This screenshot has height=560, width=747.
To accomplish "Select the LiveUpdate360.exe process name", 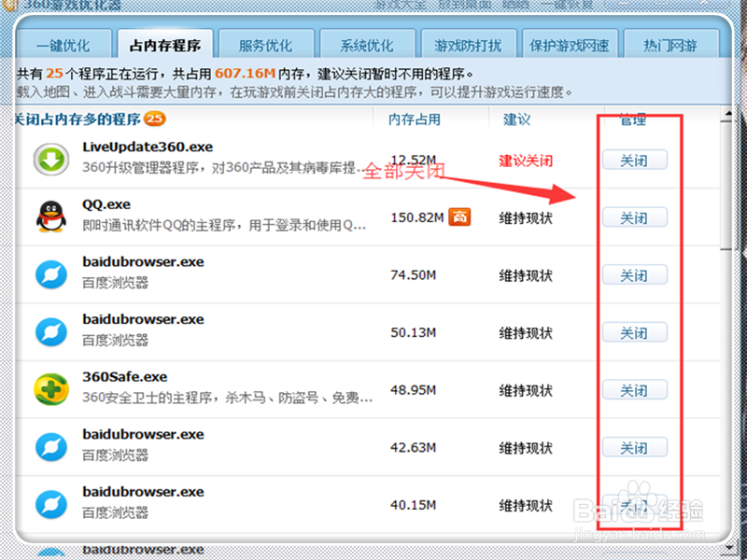I will (x=148, y=147).
